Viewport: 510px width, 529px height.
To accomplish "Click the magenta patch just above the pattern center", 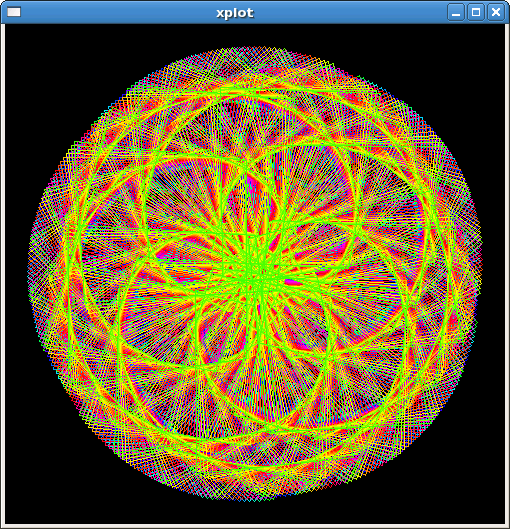I will (251, 184).
